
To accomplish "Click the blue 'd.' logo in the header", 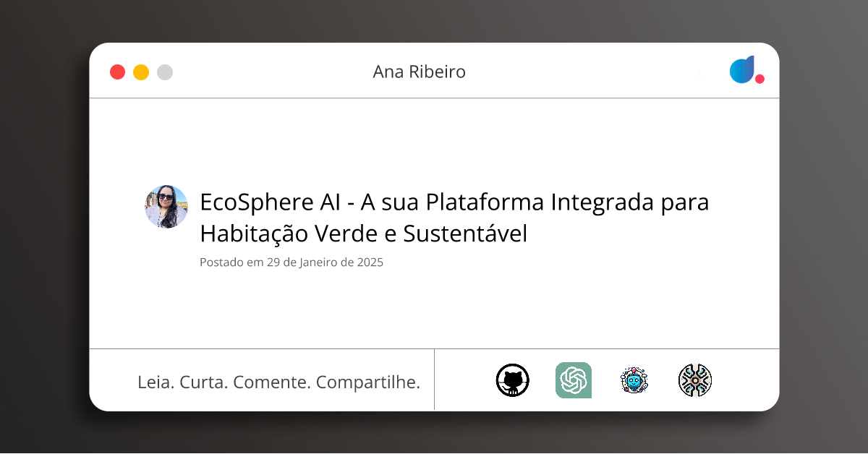I will point(742,71).
